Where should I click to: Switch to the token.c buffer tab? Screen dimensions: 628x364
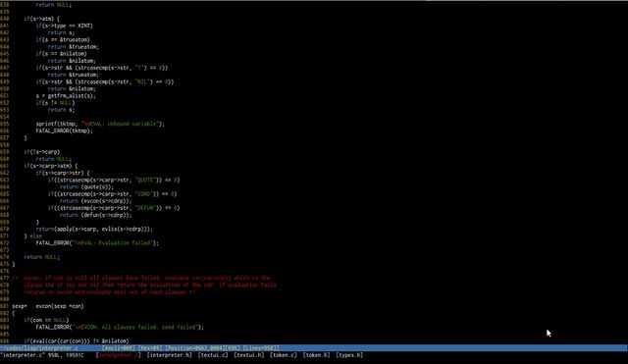[x=284, y=355]
